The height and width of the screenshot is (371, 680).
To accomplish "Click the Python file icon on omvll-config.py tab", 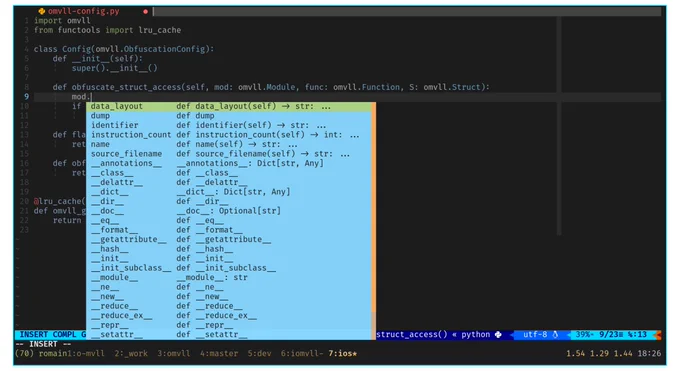I will (41, 11).
